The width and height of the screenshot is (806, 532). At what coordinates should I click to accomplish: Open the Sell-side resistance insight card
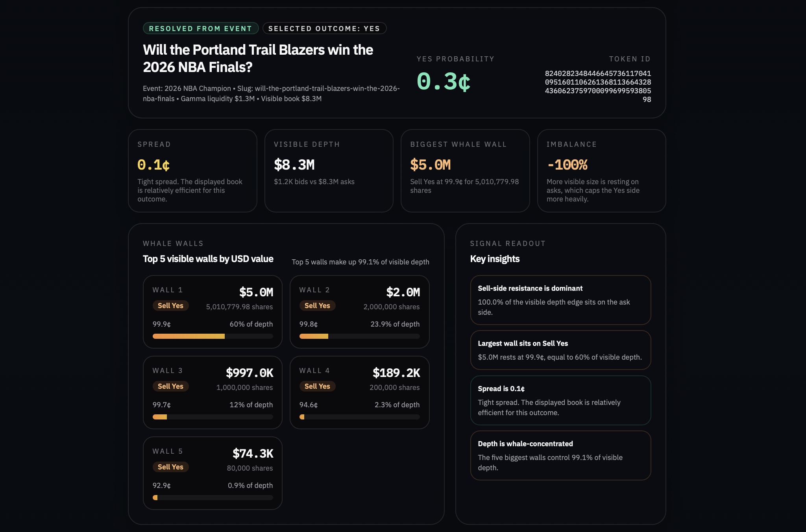pos(560,300)
